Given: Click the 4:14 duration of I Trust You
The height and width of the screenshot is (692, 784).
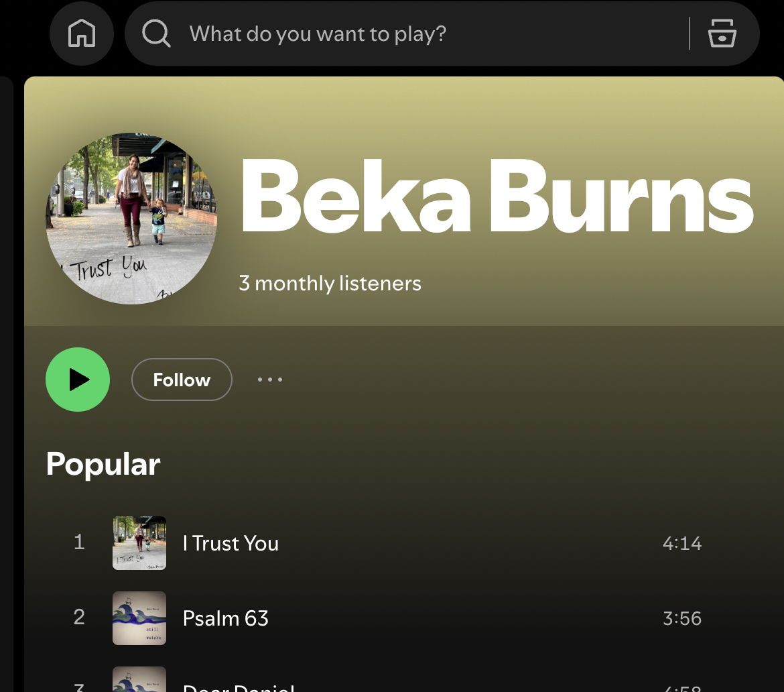Looking at the screenshot, I should 682,543.
